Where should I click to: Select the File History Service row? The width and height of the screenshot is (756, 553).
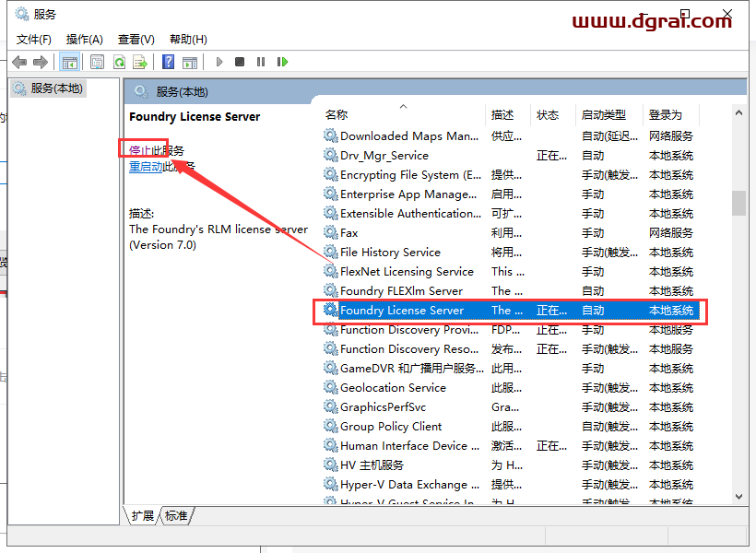click(511, 253)
